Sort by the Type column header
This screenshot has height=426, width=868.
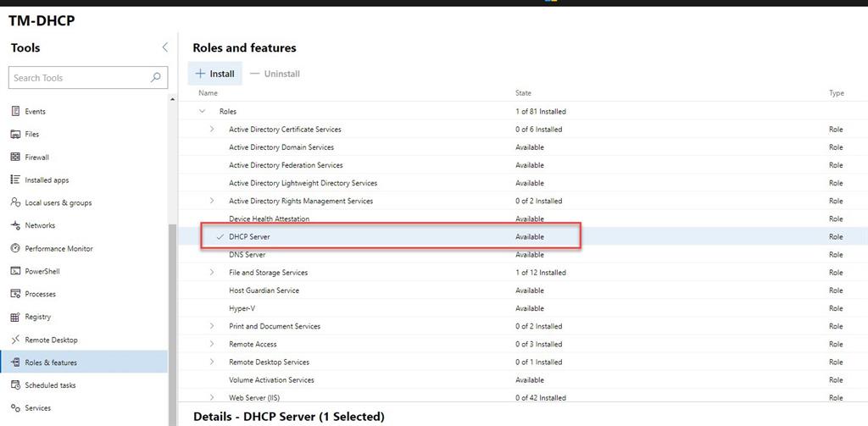(x=837, y=93)
